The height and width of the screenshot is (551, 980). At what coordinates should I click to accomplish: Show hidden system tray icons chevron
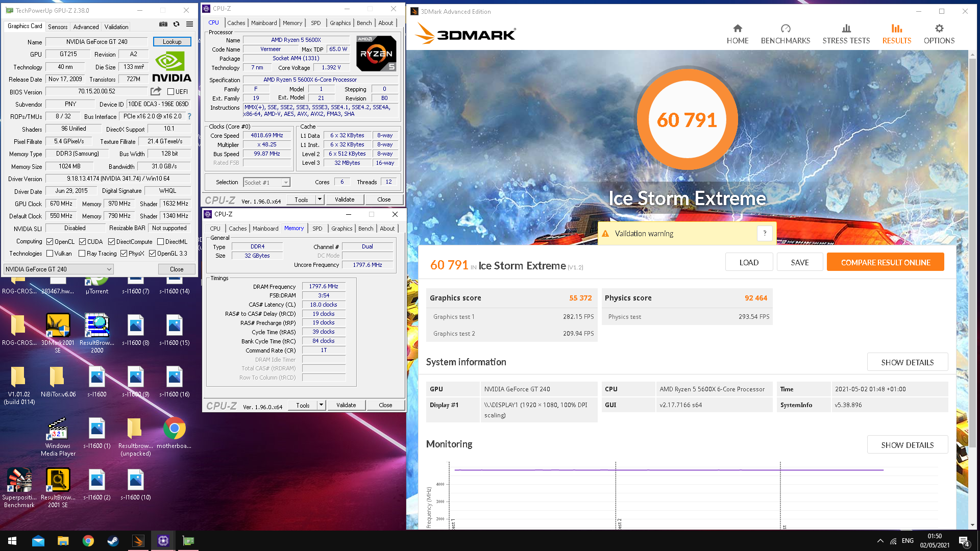pyautogui.click(x=880, y=541)
